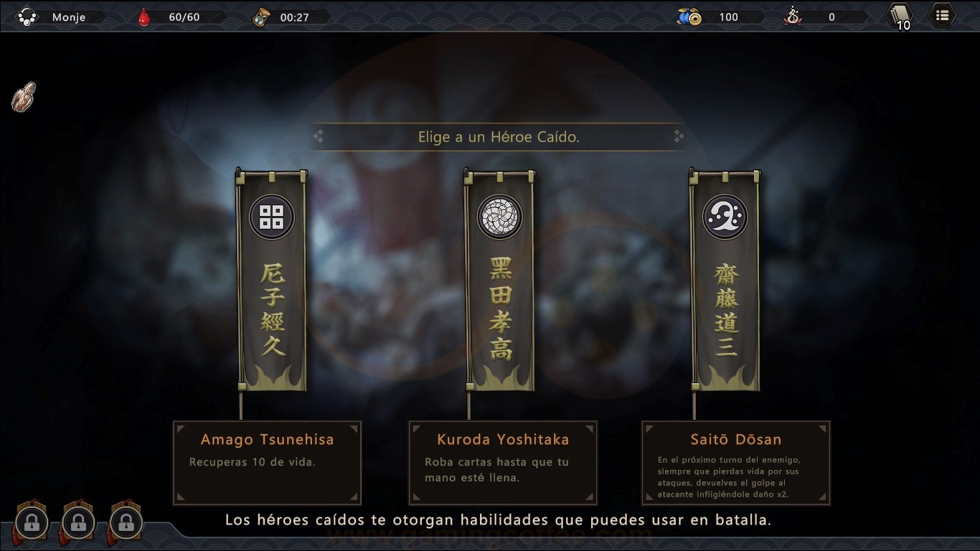Click the four-squares clan crest emblem

pos(272,217)
